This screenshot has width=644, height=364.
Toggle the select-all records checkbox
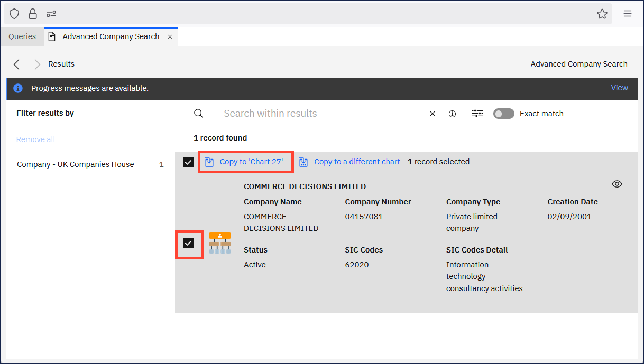pos(188,162)
